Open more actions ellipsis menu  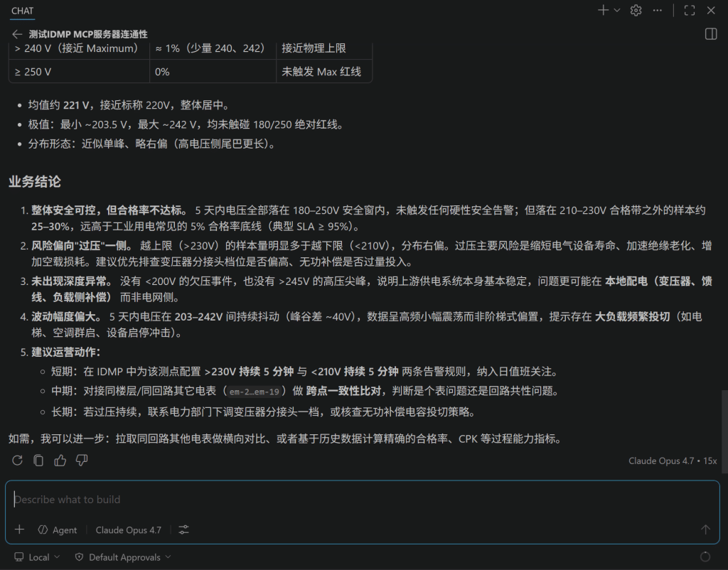pyautogui.click(x=657, y=10)
